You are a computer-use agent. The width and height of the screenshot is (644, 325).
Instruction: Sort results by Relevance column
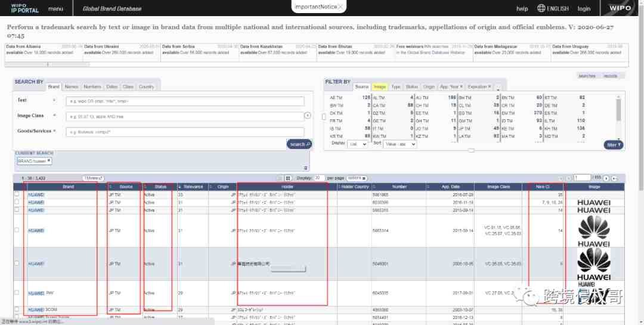point(193,187)
